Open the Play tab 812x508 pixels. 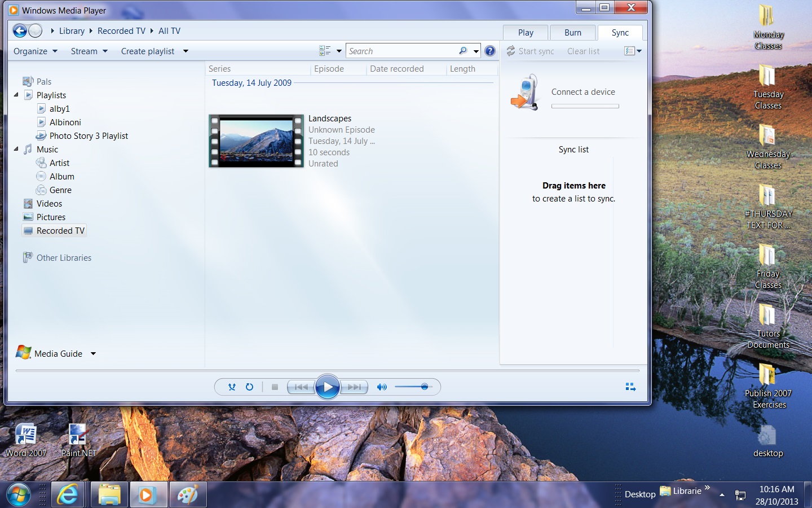pyautogui.click(x=526, y=33)
